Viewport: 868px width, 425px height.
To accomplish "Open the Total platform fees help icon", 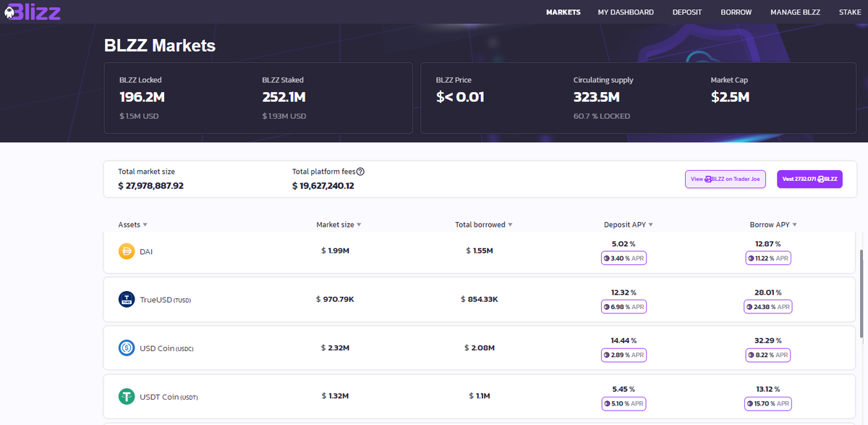I will [360, 172].
